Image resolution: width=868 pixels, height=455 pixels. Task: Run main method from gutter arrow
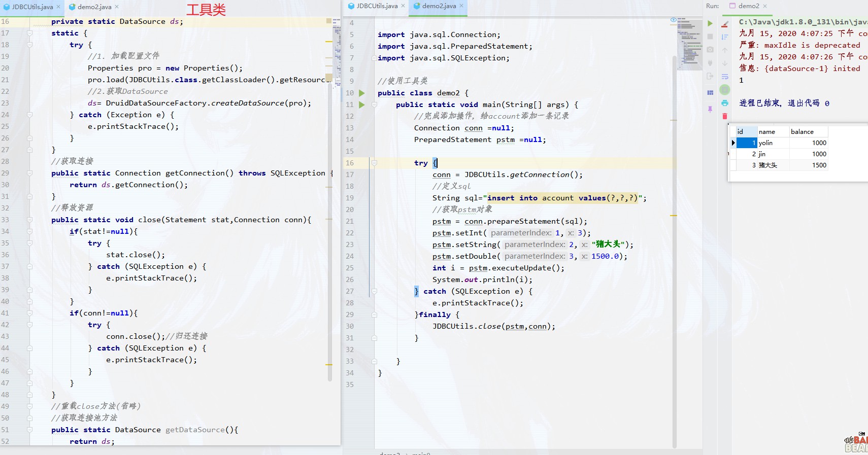click(x=362, y=104)
